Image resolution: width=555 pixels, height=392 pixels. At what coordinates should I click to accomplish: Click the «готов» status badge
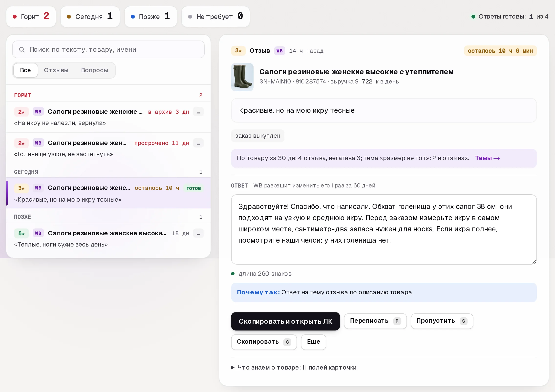pos(193,188)
